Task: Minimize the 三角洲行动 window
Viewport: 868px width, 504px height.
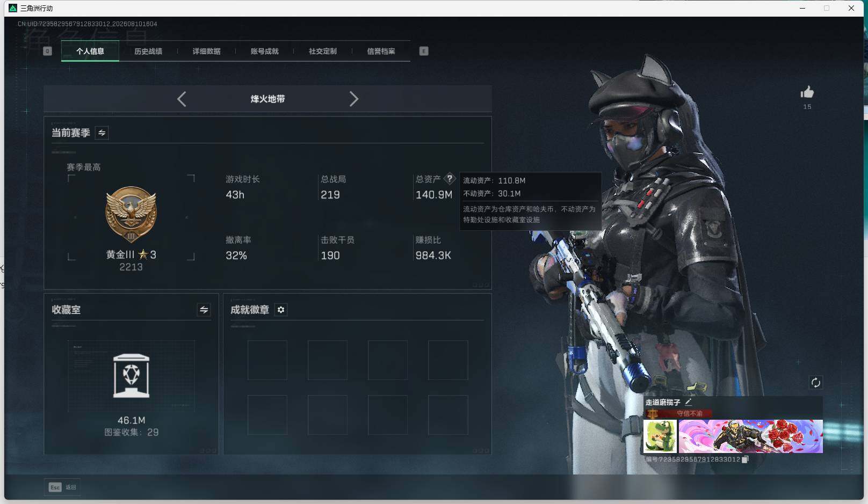Action: (x=802, y=8)
